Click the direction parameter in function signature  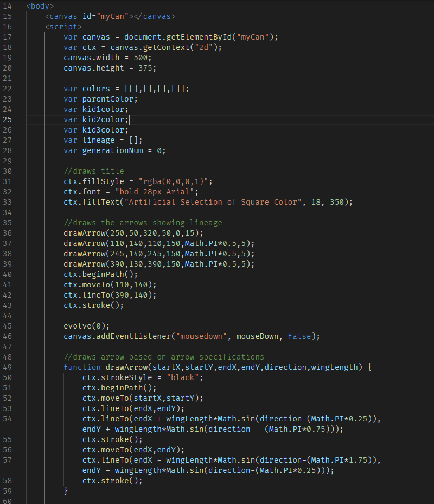285,367
